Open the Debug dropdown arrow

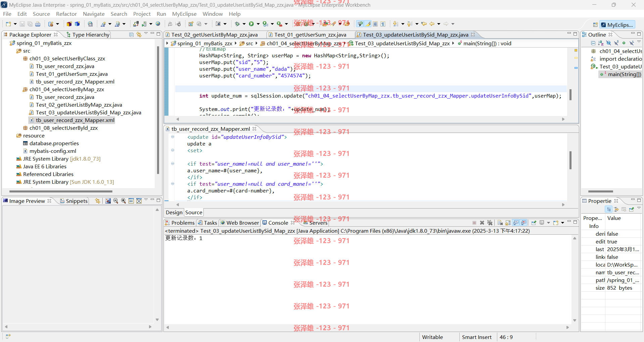point(244,24)
